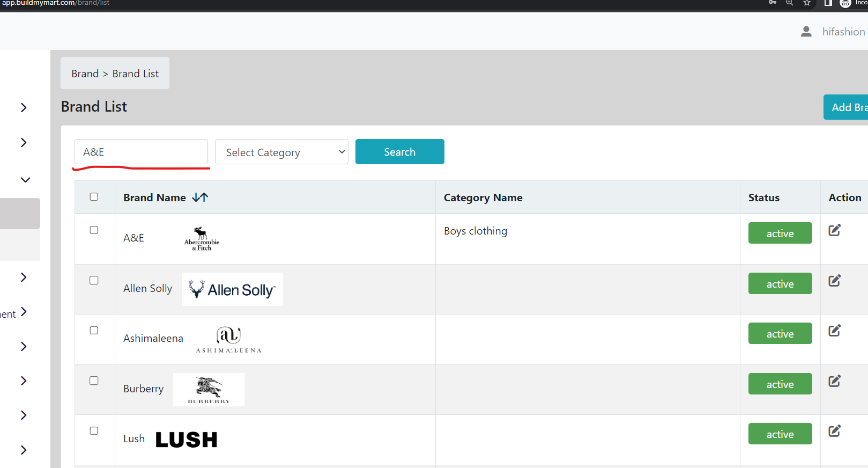Open the Burberry logo thumbnail
868x468 pixels.
(x=209, y=390)
